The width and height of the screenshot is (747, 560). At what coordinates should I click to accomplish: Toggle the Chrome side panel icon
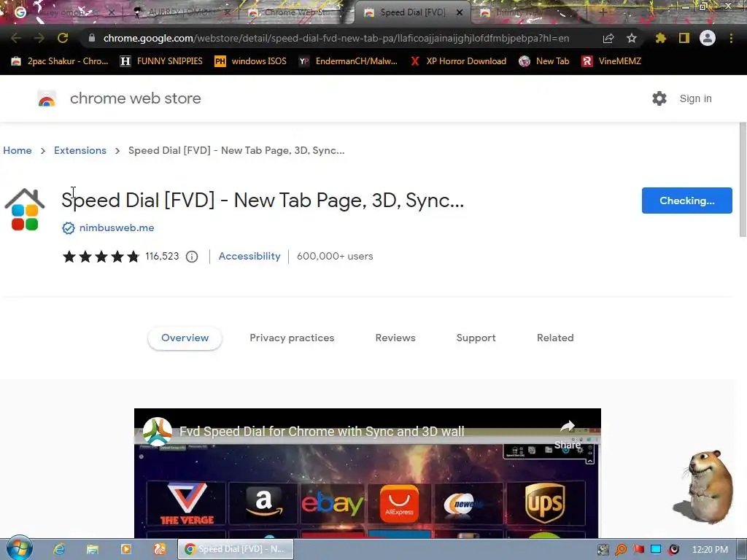684,38
